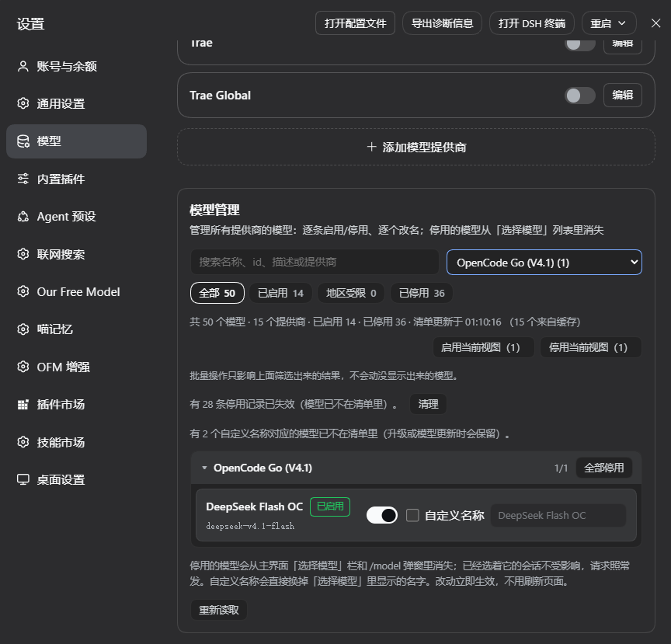This screenshot has width=671, height=644.
Task: Click 打开 DSH 终端 button
Action: 531,23
